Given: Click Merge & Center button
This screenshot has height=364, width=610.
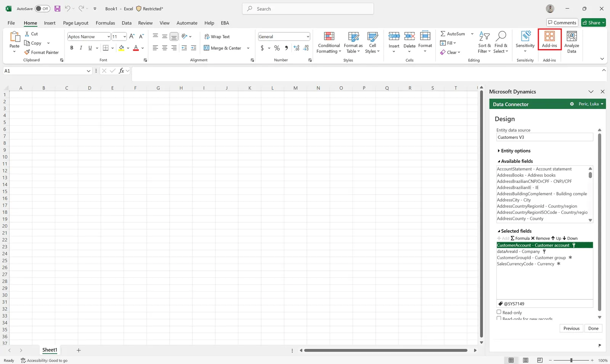Looking at the screenshot, I should pyautogui.click(x=223, y=48).
